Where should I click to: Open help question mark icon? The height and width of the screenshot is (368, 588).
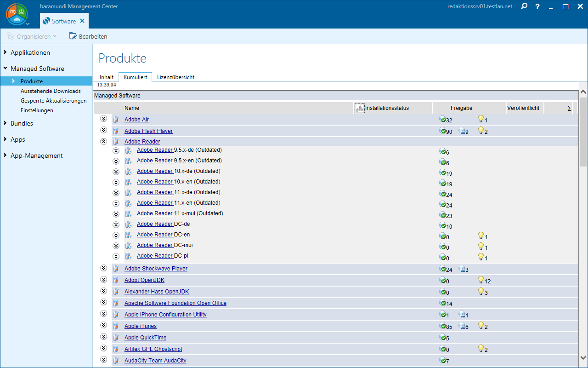coord(537,6)
